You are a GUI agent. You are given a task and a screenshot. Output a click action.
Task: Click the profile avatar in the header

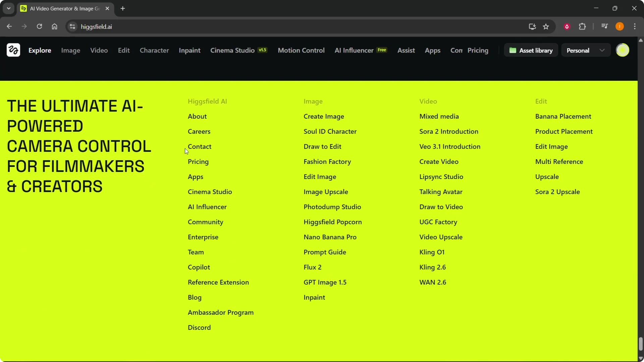(623, 50)
